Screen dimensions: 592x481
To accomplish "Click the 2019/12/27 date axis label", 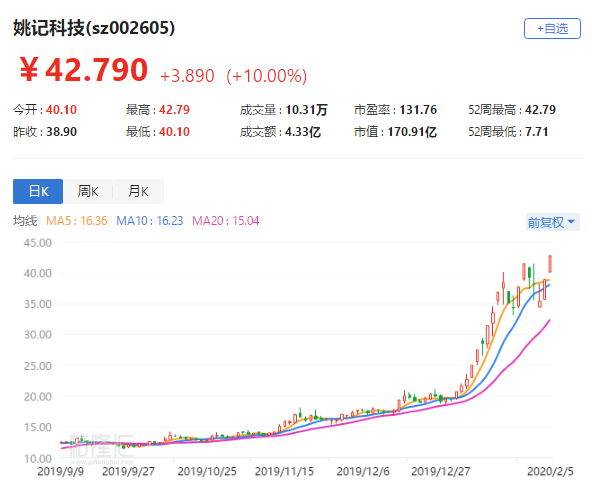I will pyautogui.click(x=441, y=471).
